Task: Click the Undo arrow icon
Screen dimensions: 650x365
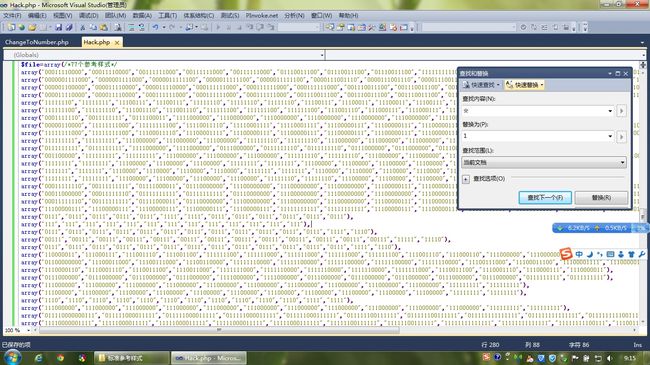Action: click(x=155, y=27)
